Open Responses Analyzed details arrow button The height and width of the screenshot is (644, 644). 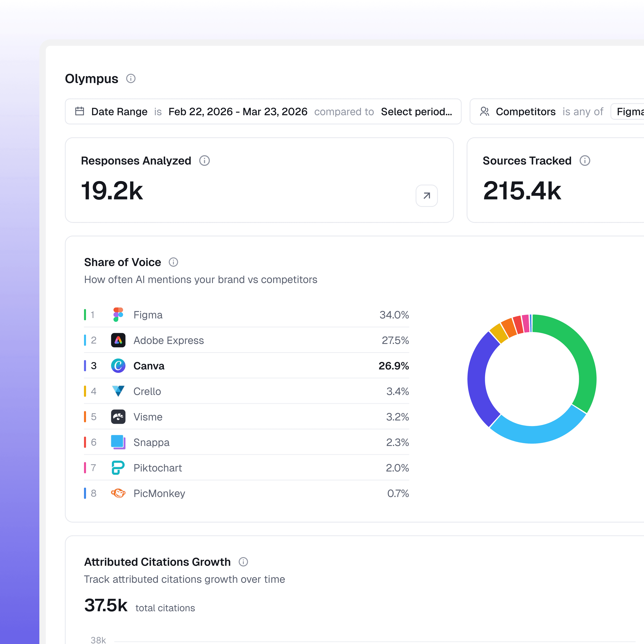(x=427, y=196)
